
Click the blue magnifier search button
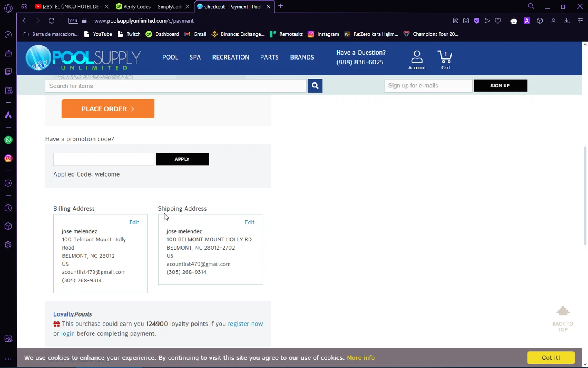[315, 86]
